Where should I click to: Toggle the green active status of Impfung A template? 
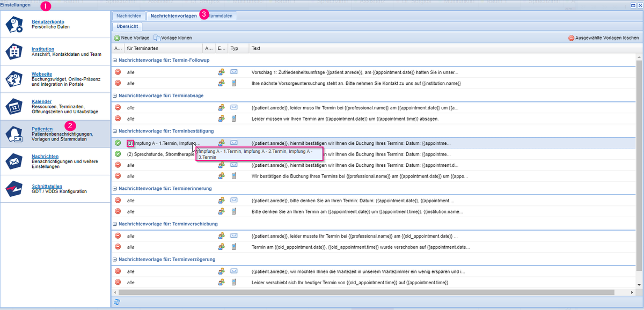[118, 143]
